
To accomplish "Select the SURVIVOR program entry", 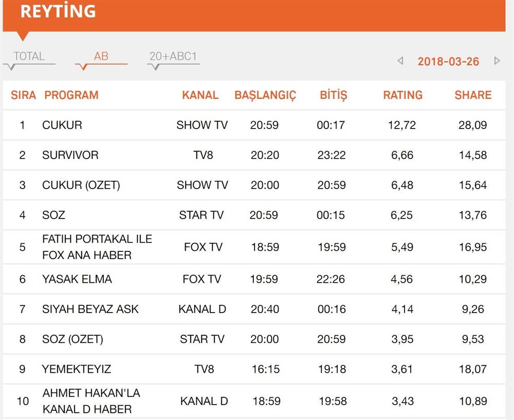I will pos(70,155).
